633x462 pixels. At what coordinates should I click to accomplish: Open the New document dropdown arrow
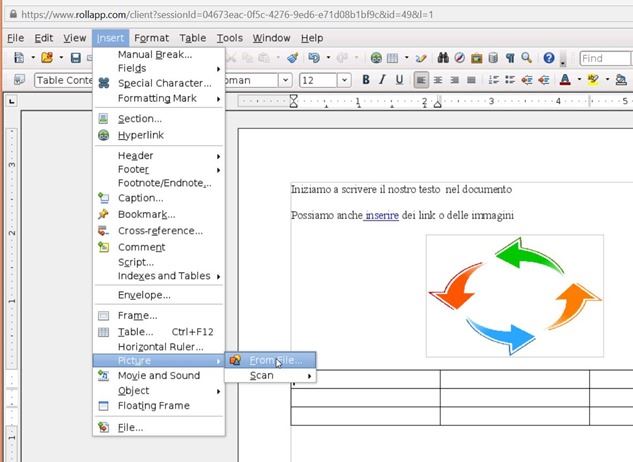(33, 58)
